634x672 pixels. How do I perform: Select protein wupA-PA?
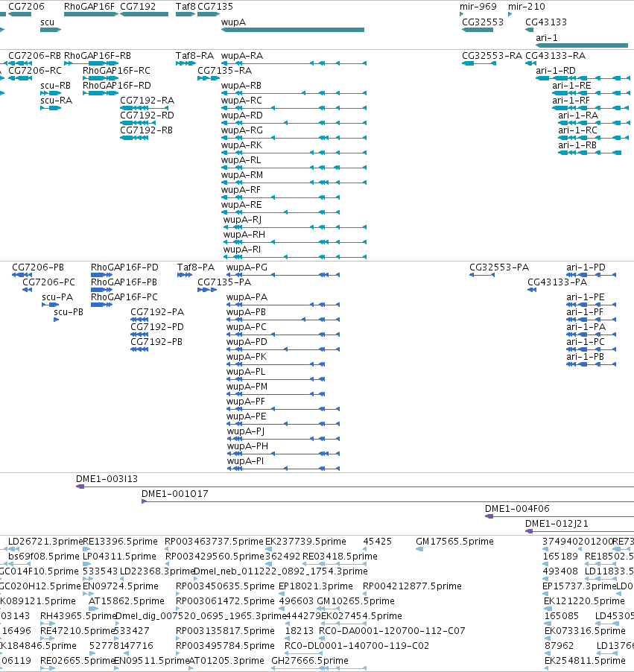pyautogui.click(x=283, y=305)
